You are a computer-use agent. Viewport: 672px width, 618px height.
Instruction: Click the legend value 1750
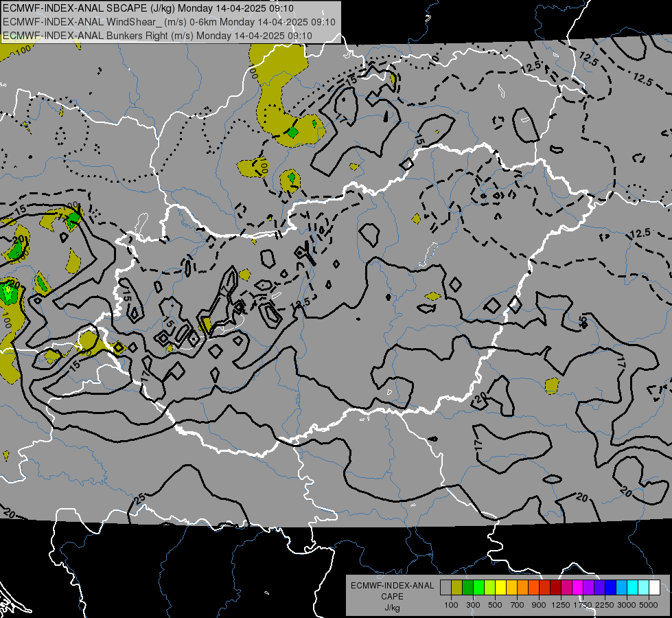[x=583, y=605]
